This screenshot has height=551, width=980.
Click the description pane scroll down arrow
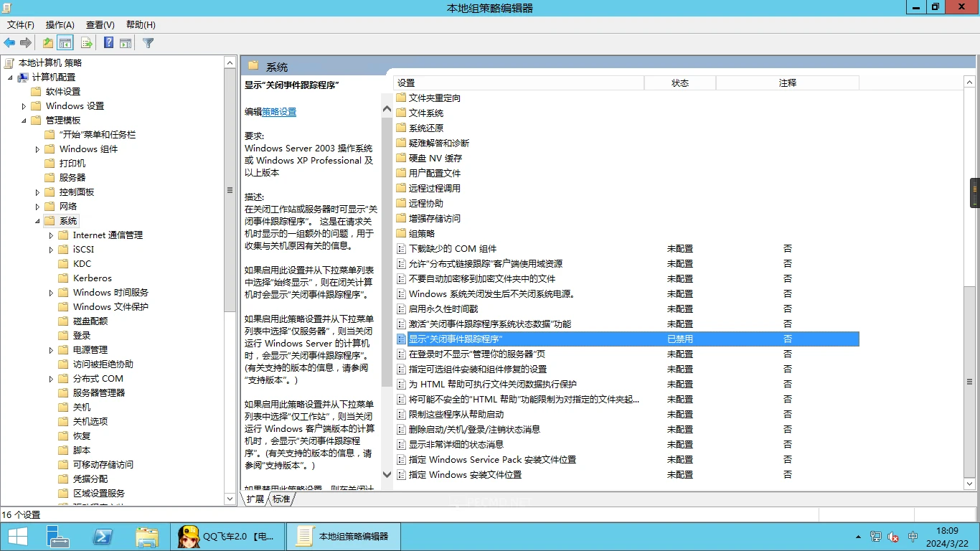tap(387, 475)
